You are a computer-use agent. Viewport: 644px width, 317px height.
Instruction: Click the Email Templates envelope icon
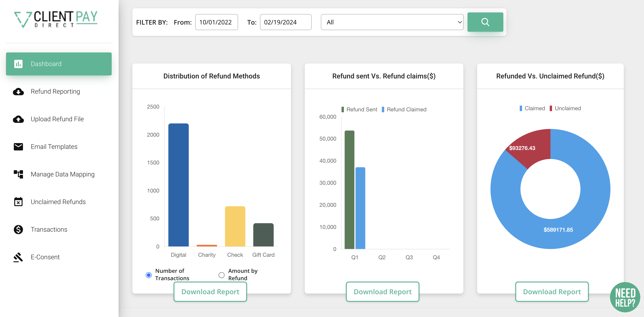(18, 147)
